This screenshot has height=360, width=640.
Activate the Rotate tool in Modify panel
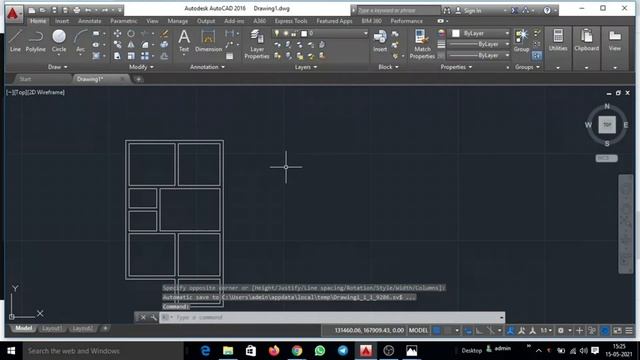click(x=131, y=33)
